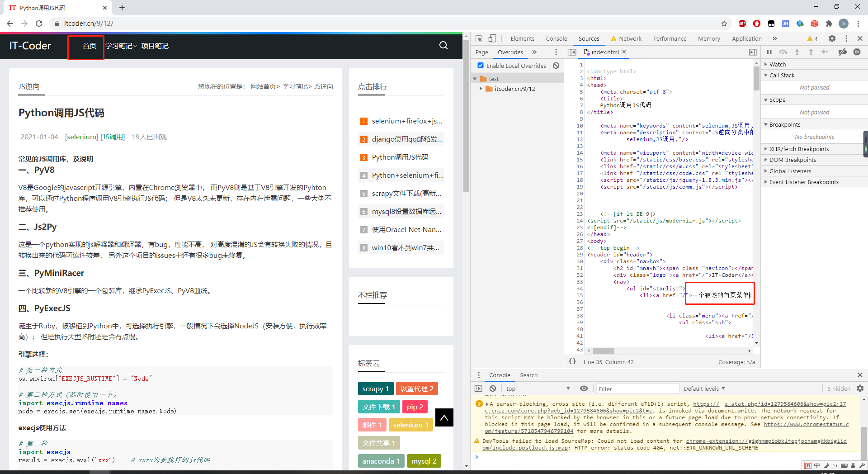868x474 pixels.
Task: Click the scrapy 1 tag
Action: 375,389
